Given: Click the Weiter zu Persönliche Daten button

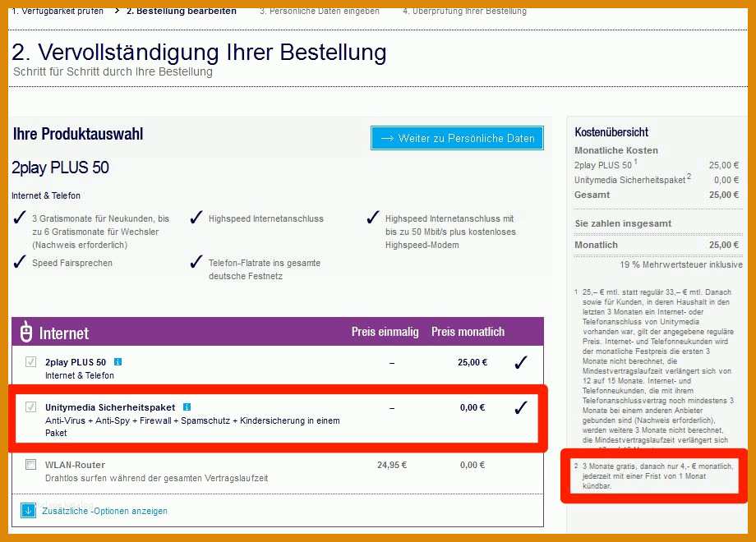Looking at the screenshot, I should [457, 138].
